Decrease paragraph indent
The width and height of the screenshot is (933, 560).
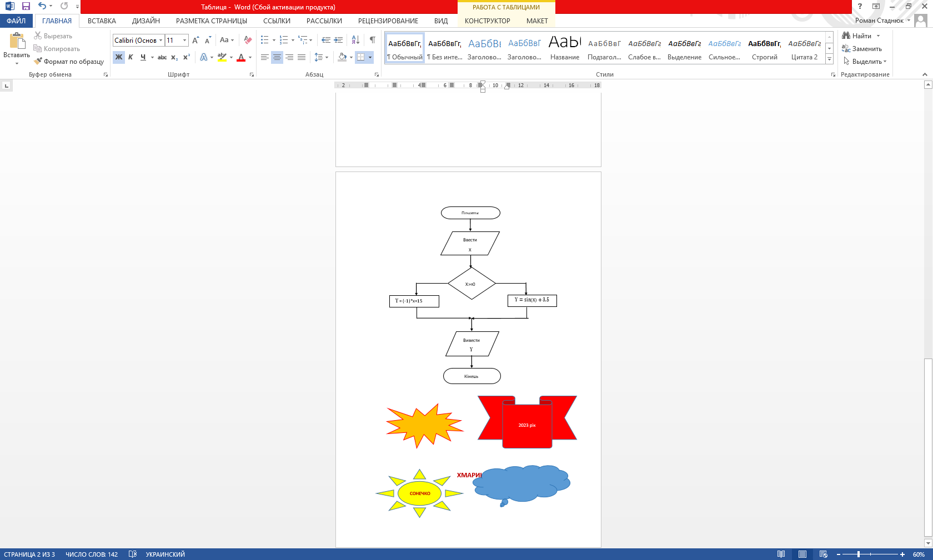pos(326,40)
